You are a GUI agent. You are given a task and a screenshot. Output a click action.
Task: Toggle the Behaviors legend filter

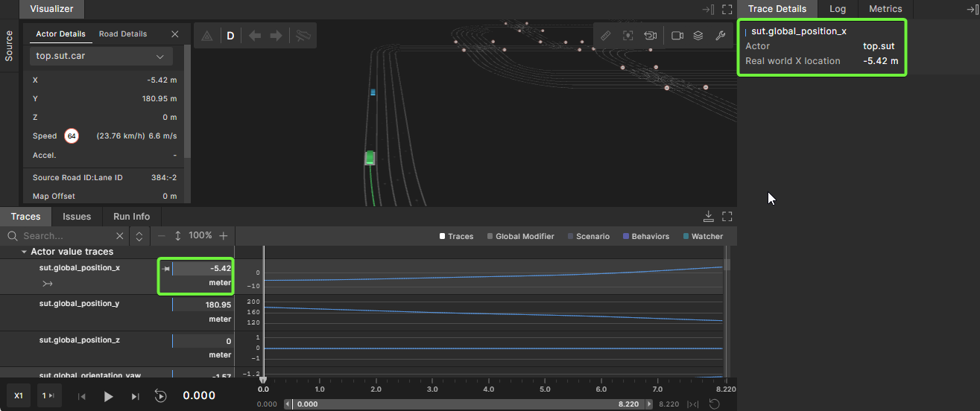(x=645, y=237)
